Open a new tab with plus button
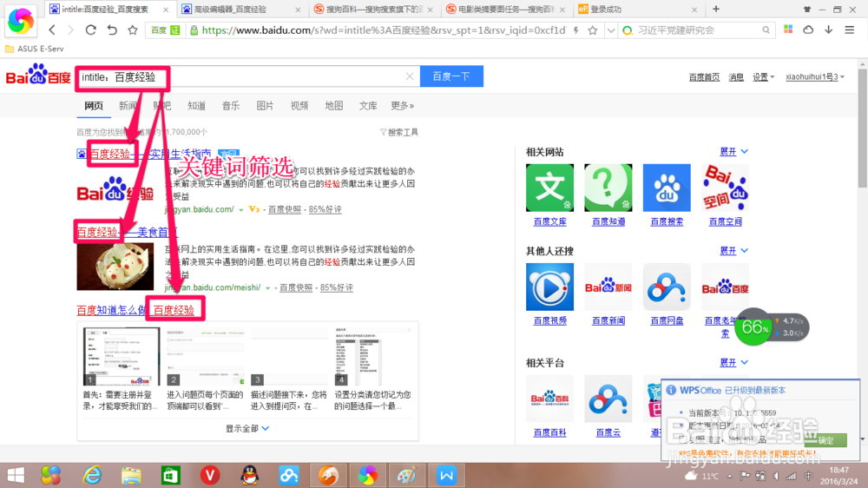Screen dimensions: 868x488 click(x=716, y=9)
